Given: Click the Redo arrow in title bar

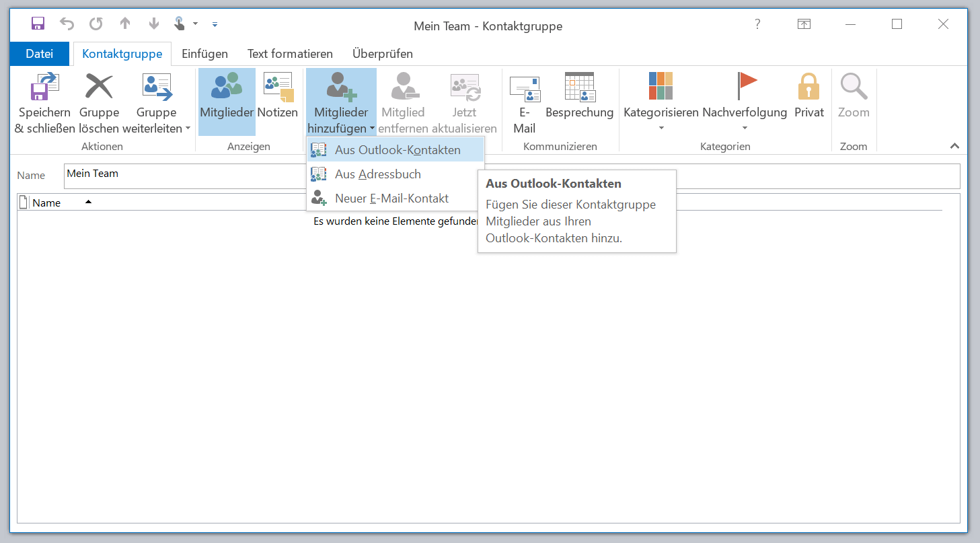Looking at the screenshot, I should tap(96, 24).
